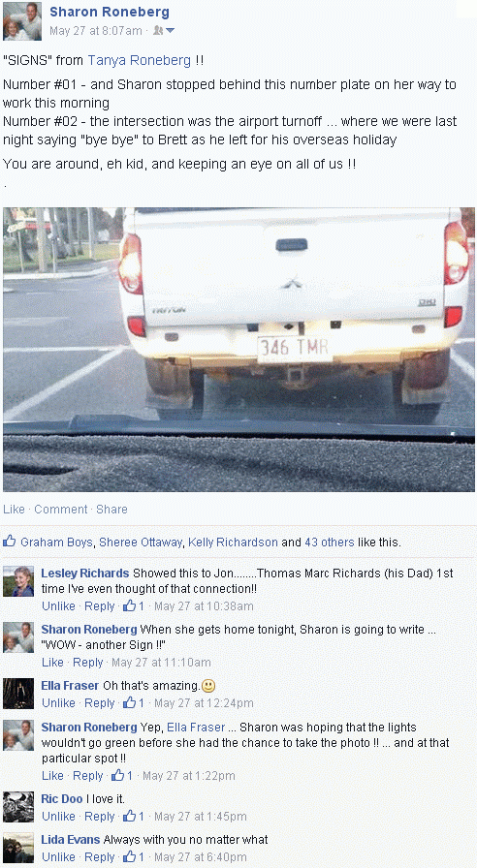Viewport: 477px width, 868px height.
Task: Click the smiley emoticon in Ella Fraser's comment
Action: click(x=208, y=687)
